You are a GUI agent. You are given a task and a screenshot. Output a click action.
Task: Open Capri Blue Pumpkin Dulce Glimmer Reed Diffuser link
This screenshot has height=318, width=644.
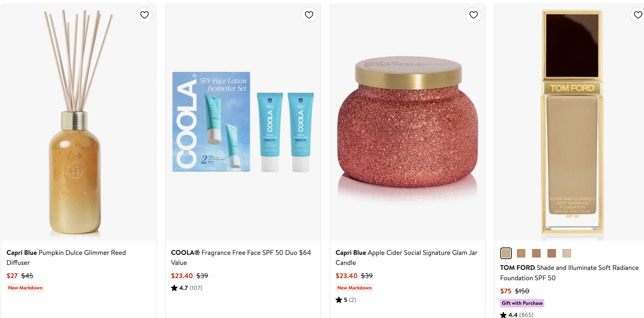coord(66,258)
